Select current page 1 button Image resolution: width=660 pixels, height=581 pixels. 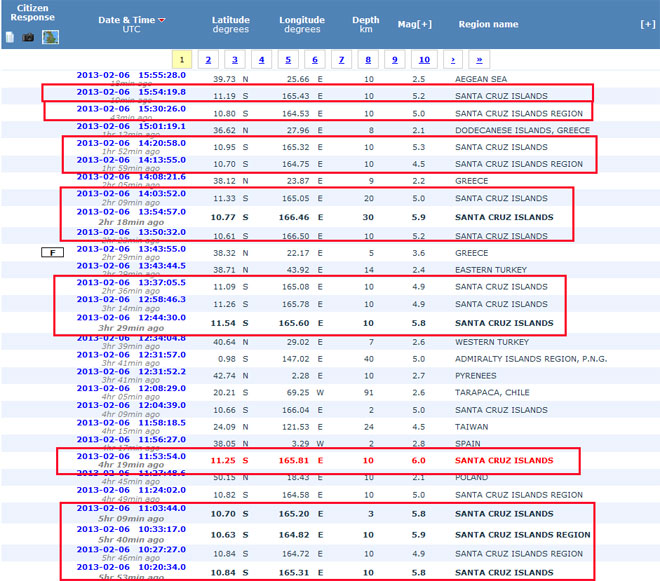tap(181, 59)
